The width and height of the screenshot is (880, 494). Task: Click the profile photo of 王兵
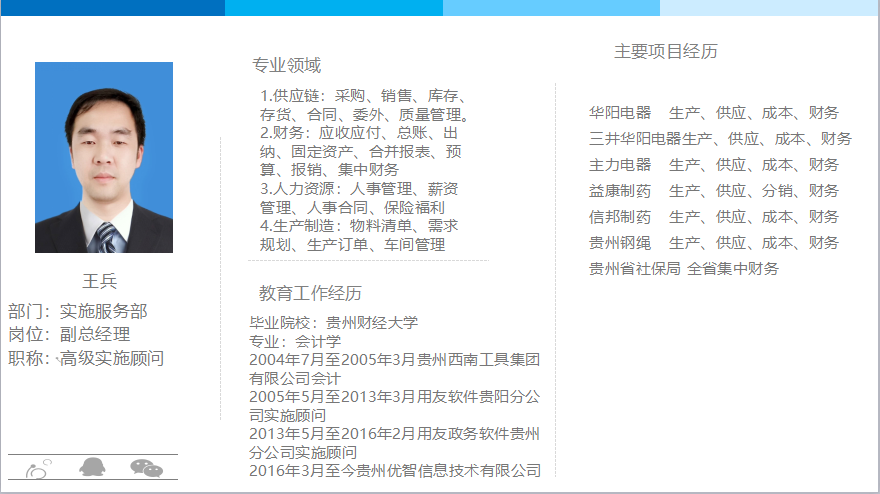point(104,157)
